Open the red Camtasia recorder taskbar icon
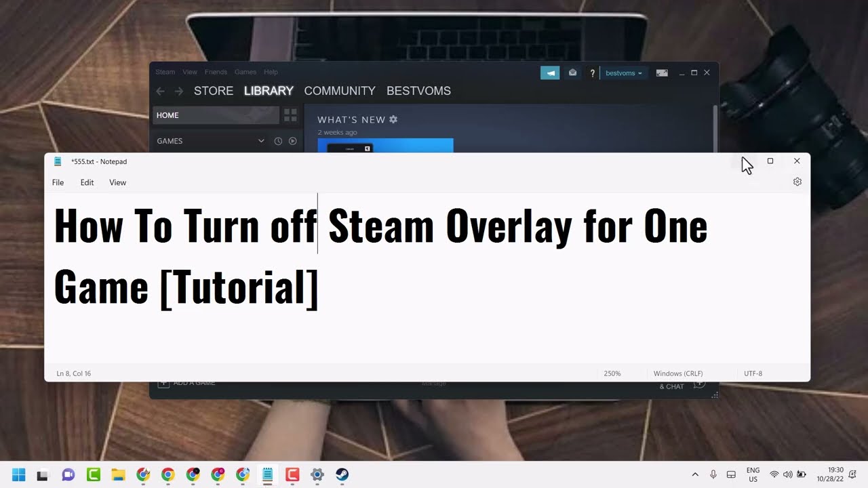This screenshot has width=868, height=488. tap(292, 475)
